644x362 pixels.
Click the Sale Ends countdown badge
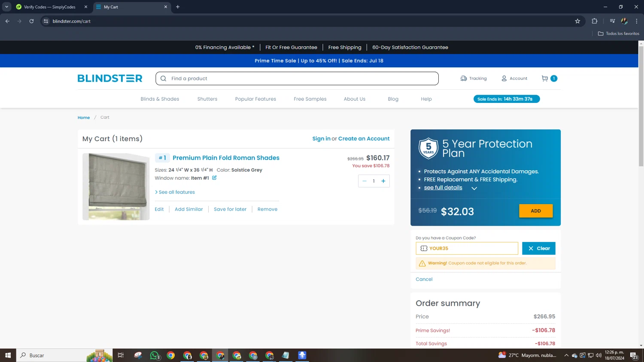(x=507, y=99)
